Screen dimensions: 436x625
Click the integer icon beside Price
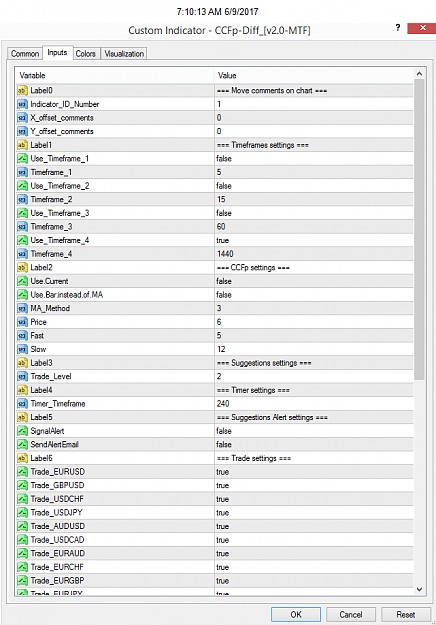coord(22,322)
